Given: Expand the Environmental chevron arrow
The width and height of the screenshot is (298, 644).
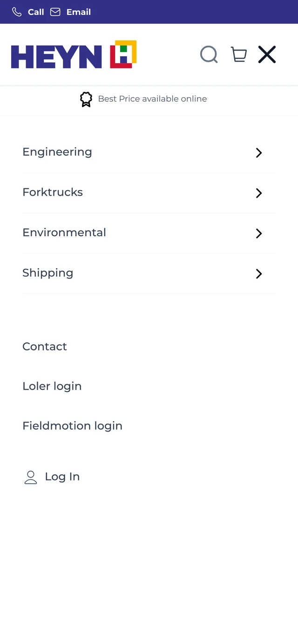Looking at the screenshot, I should point(259,233).
